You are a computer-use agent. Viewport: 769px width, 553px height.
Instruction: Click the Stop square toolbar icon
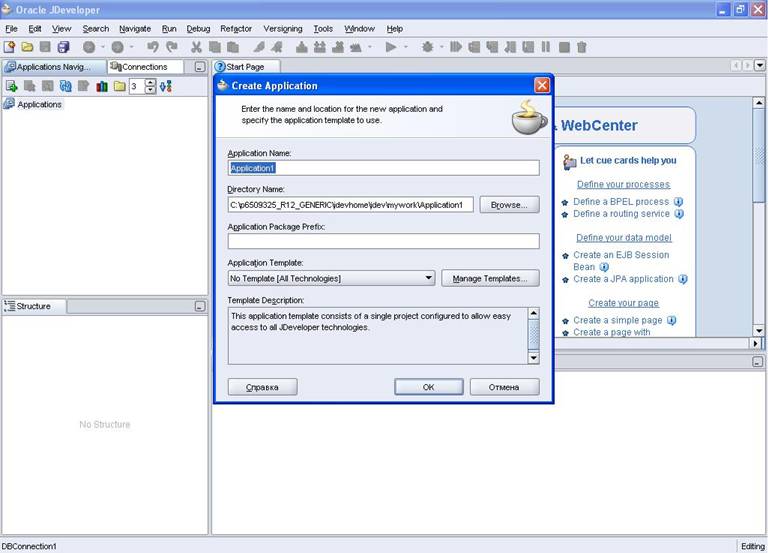tap(564, 47)
